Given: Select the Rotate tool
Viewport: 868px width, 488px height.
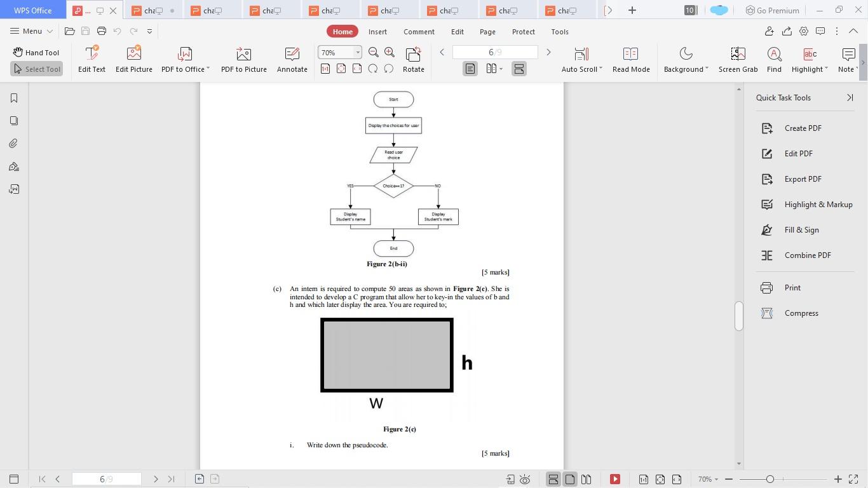Looking at the screenshot, I should (x=413, y=59).
